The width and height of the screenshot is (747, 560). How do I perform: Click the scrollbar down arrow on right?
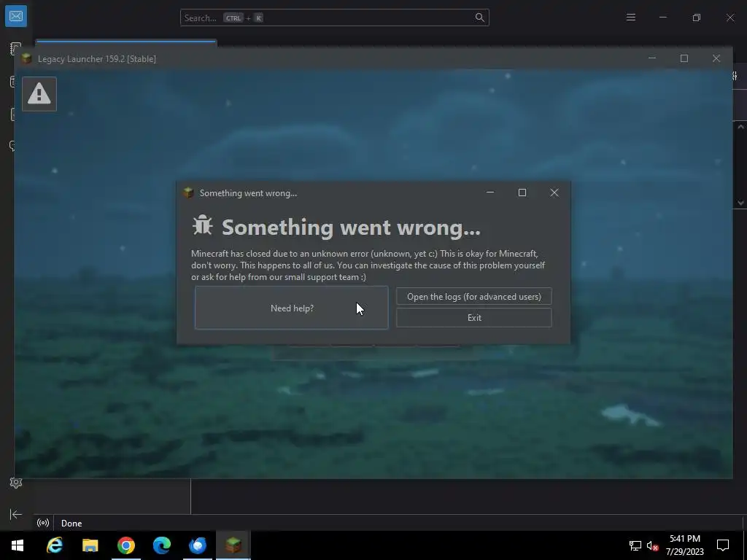pos(740,203)
